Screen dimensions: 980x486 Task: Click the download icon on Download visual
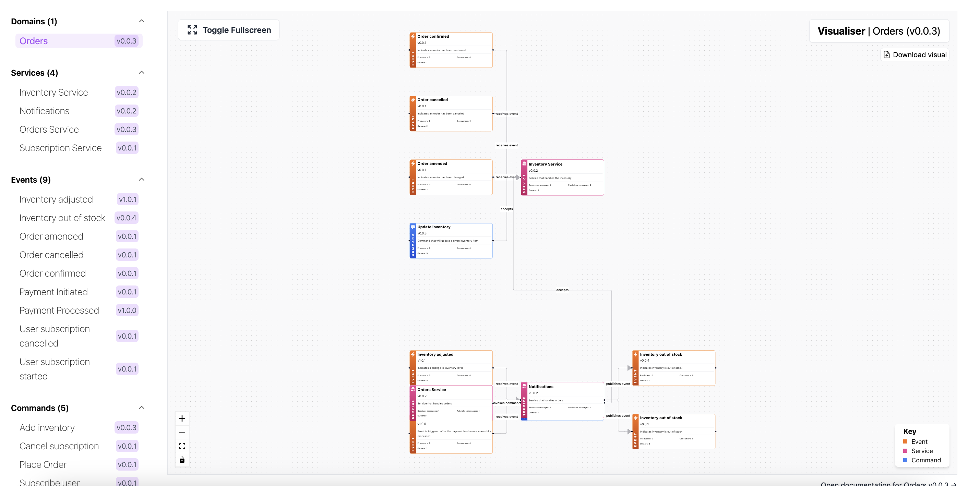pyautogui.click(x=887, y=54)
